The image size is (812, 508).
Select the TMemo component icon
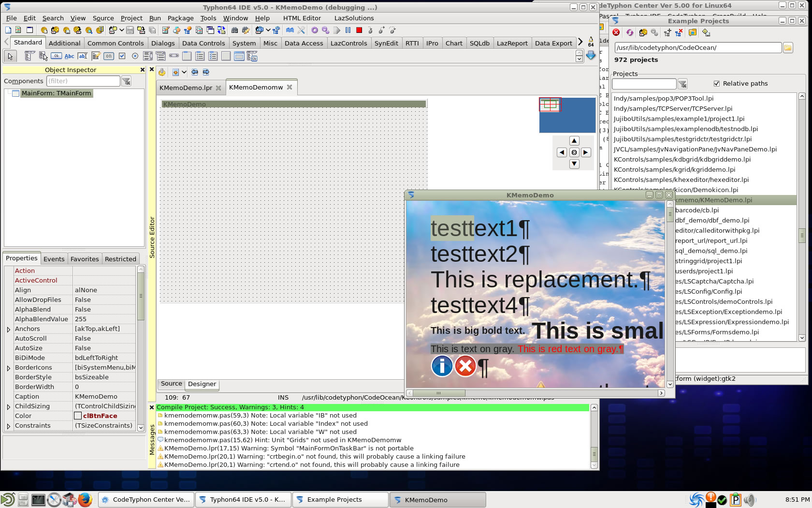96,56
